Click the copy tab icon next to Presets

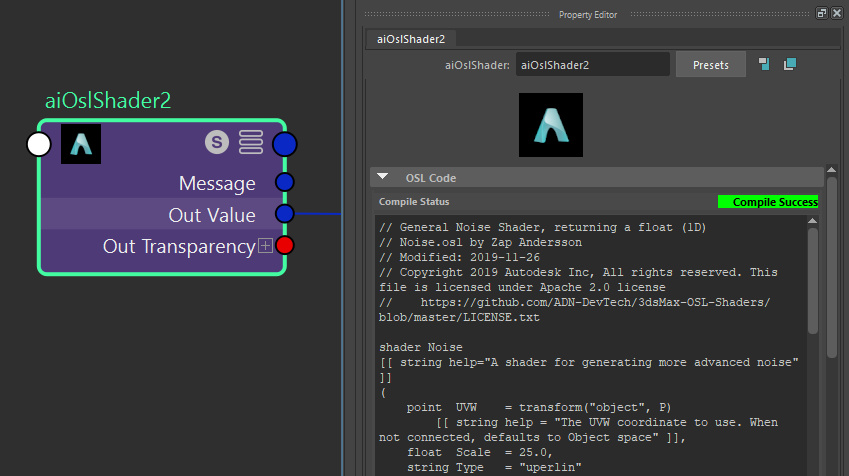point(790,64)
